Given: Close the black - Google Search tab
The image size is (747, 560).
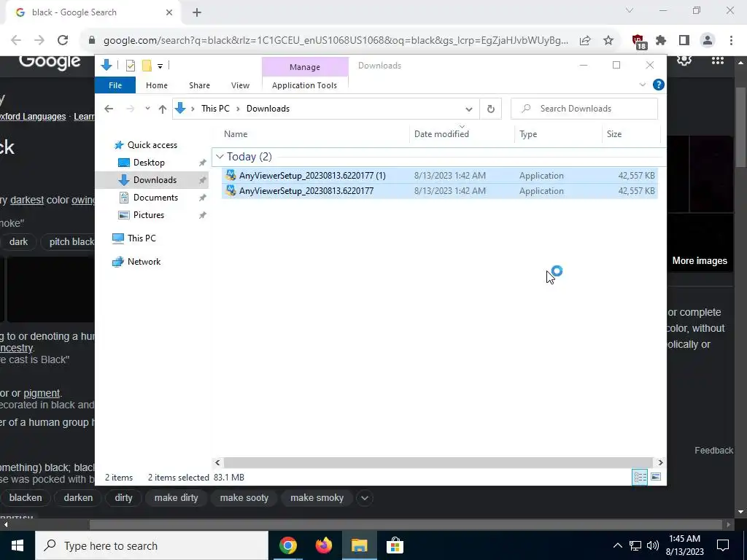Looking at the screenshot, I should 169,12.
